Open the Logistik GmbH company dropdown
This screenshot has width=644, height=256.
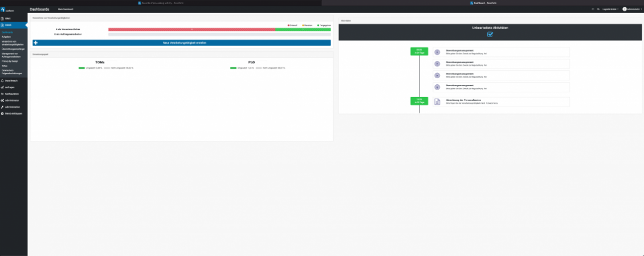pyautogui.click(x=609, y=9)
